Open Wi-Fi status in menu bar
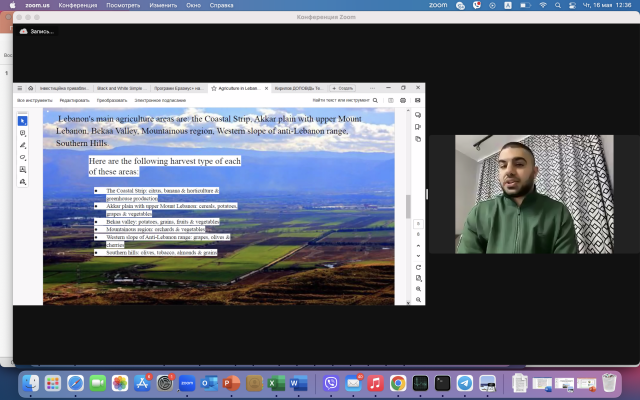The height and width of the screenshot is (400, 640). pyautogui.click(x=543, y=5)
